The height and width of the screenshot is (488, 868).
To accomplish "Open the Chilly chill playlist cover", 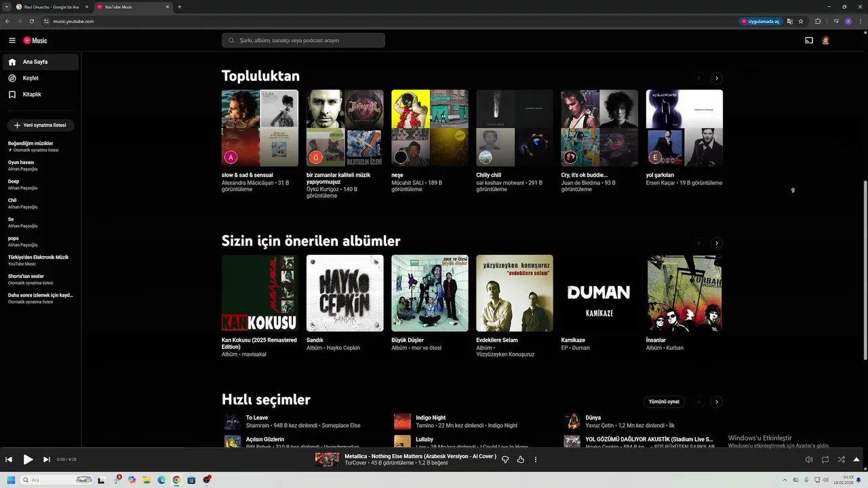I will pos(514,128).
